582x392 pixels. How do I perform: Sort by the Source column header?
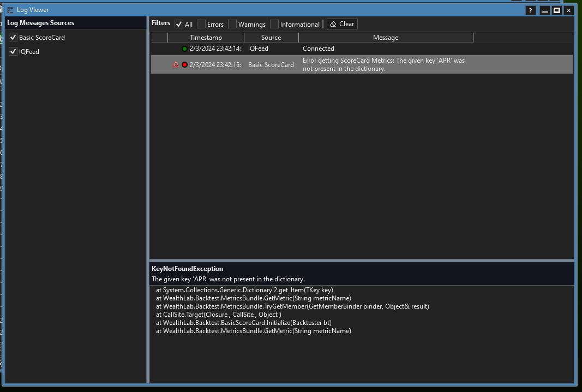pos(271,38)
